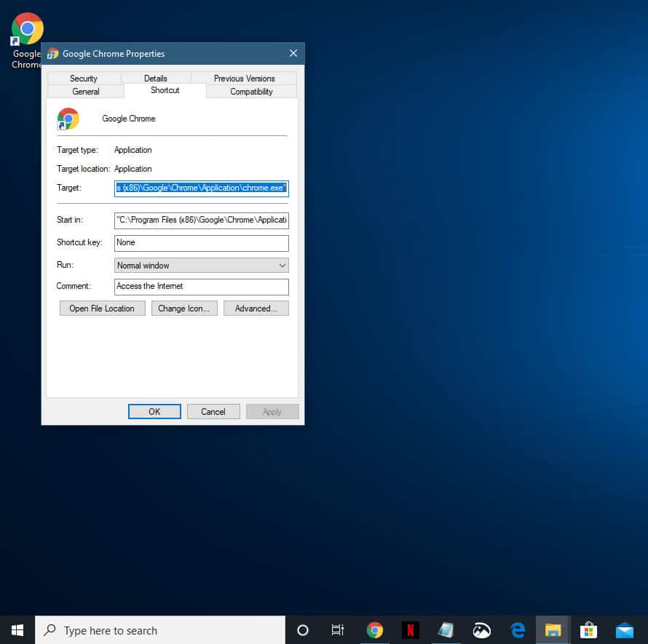Open the Previous Versions tab
This screenshot has width=648, height=644.
[x=244, y=79]
